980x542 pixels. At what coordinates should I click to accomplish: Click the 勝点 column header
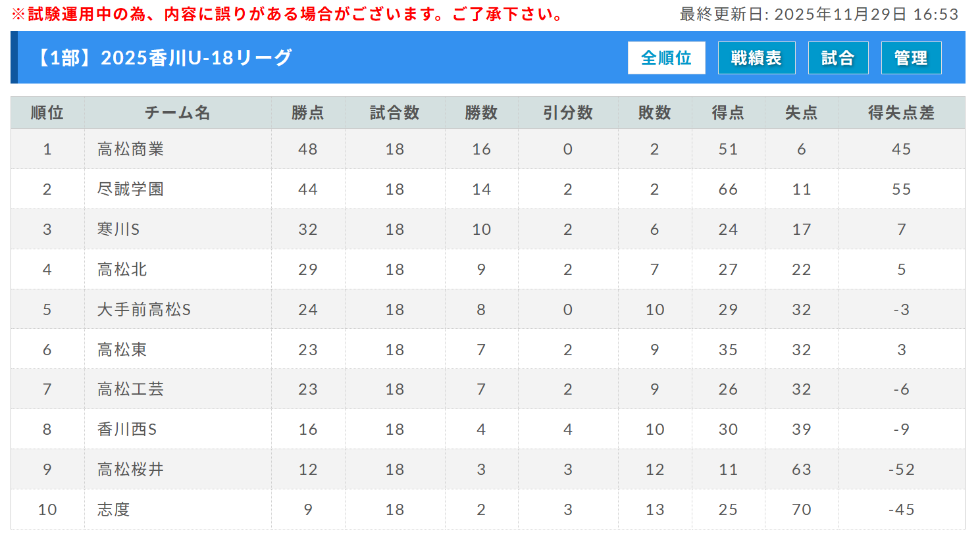(307, 112)
